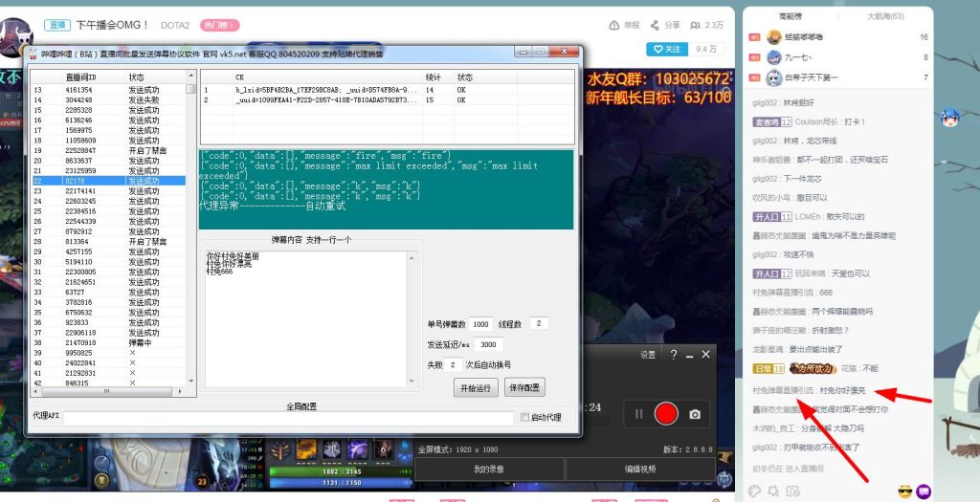Screen dimensions: 980x502
Task: Open recorder 设置 settings
Action: point(648,355)
